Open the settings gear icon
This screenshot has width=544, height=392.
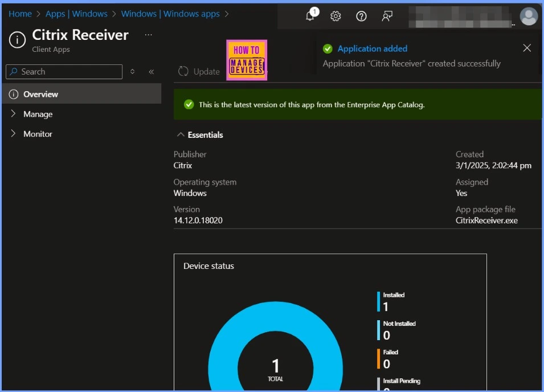click(336, 16)
